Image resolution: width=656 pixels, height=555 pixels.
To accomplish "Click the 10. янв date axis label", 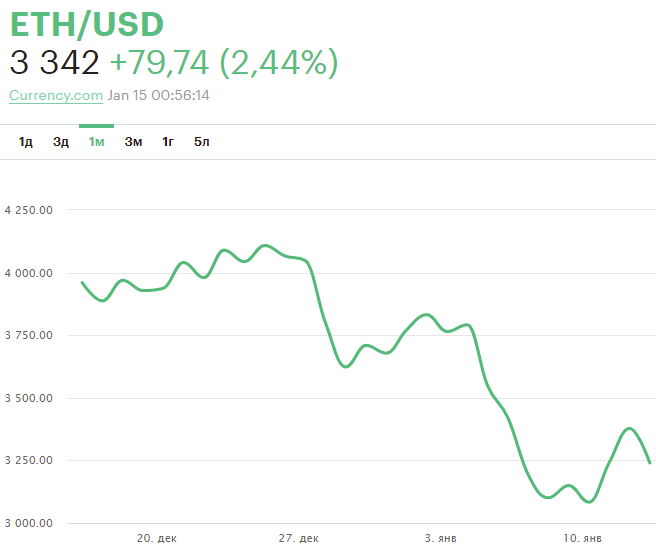I will coord(582,538).
